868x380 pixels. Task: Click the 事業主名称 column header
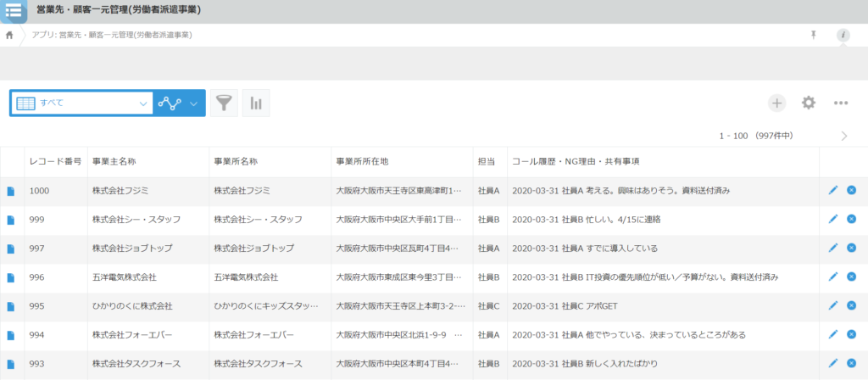pos(114,161)
